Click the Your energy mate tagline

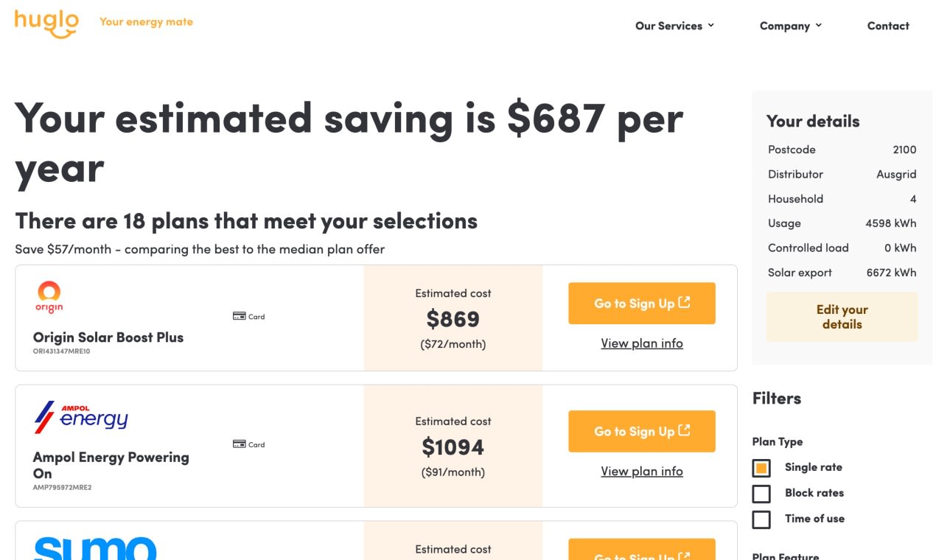[146, 22]
